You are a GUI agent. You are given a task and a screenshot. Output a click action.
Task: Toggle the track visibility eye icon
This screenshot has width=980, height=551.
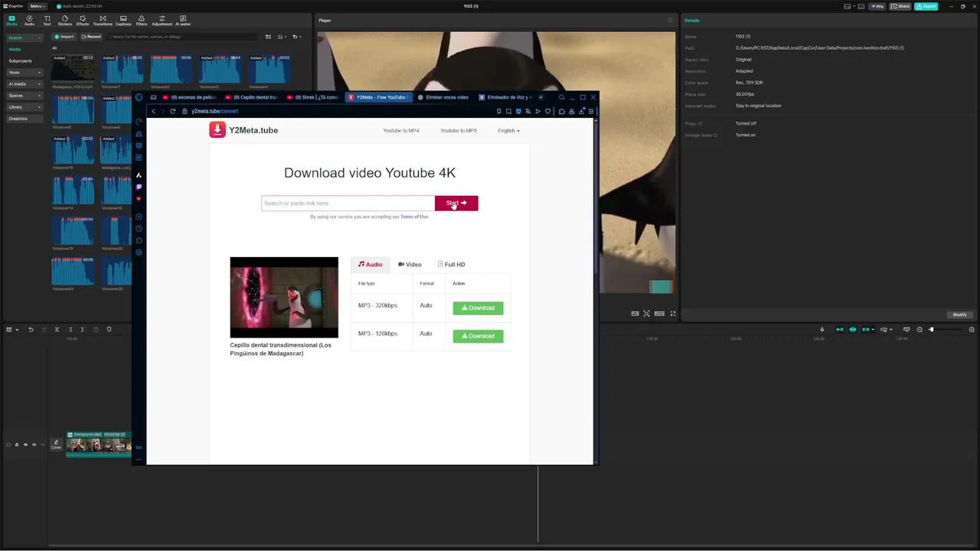(x=25, y=445)
